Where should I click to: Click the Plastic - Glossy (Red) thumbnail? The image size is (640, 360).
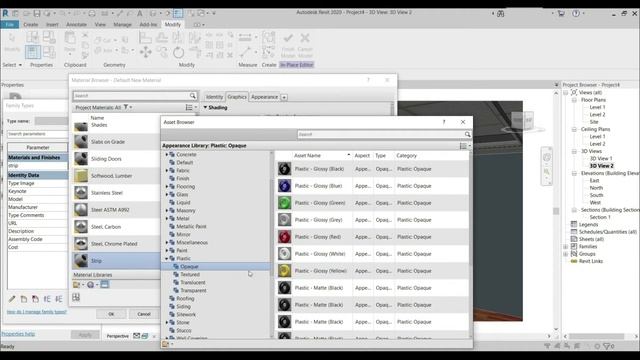(284, 237)
